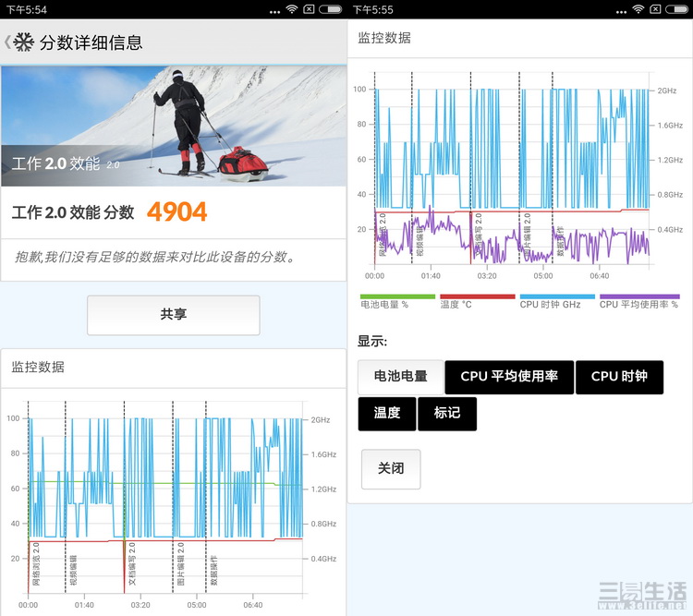Viewport: 693px width, 616px height.
Task: Tap the 下午5:54 clock on left screen
Action: [x=27, y=10]
